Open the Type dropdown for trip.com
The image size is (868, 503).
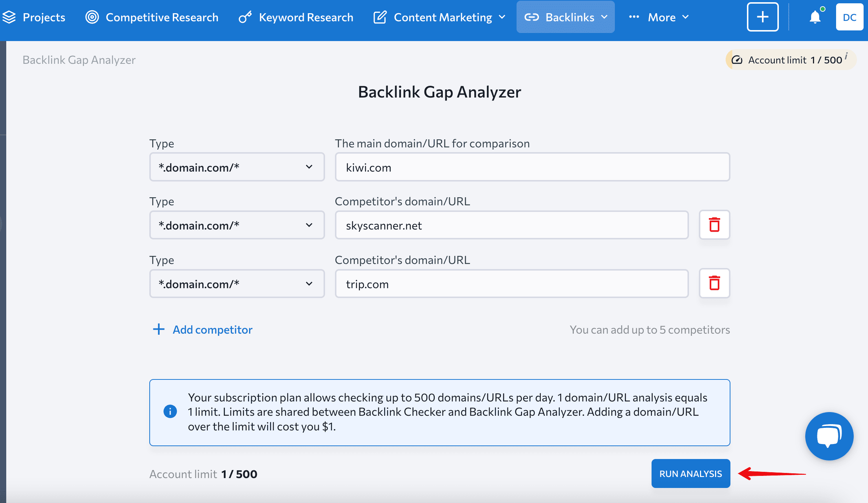click(237, 284)
